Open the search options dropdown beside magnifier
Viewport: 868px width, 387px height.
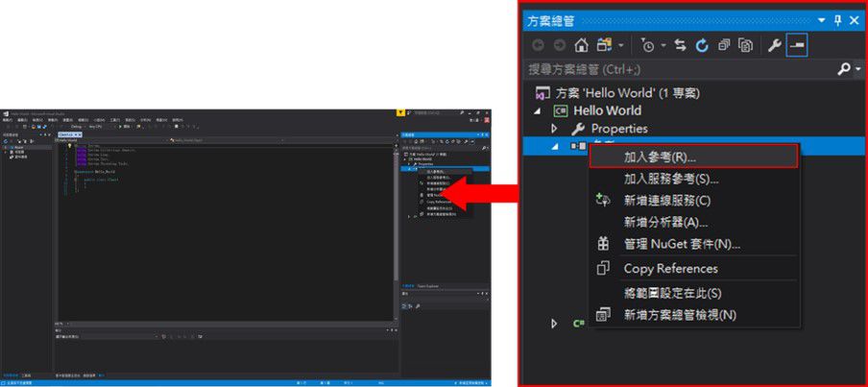tap(858, 70)
